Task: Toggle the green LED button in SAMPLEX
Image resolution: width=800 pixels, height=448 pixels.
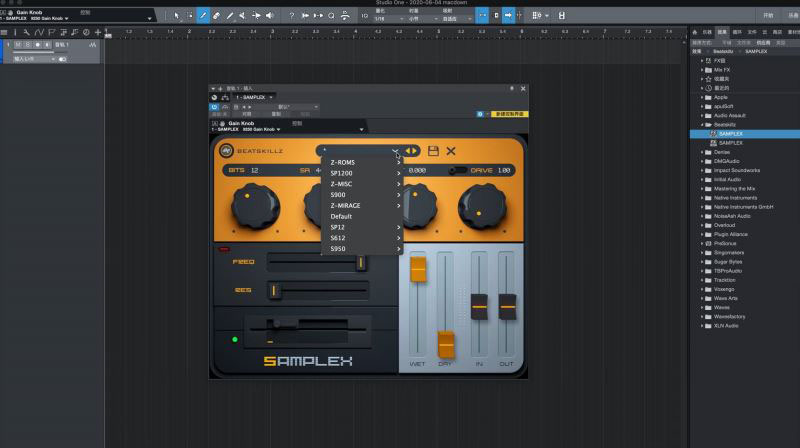Action: click(x=235, y=339)
